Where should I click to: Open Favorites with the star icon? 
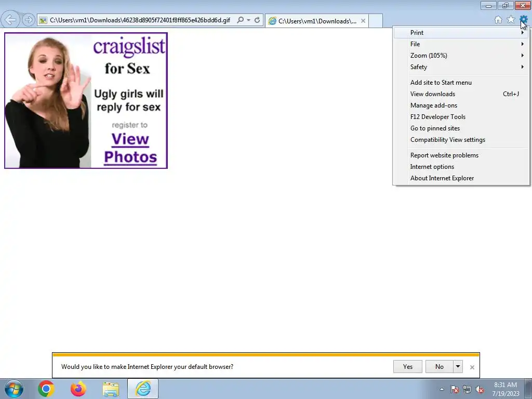click(x=511, y=20)
